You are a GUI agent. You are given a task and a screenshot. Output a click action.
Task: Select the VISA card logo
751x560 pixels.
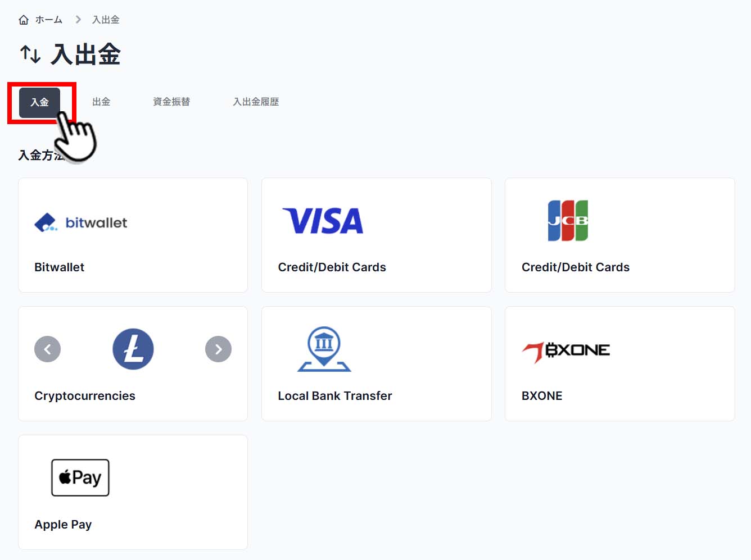pyautogui.click(x=323, y=221)
